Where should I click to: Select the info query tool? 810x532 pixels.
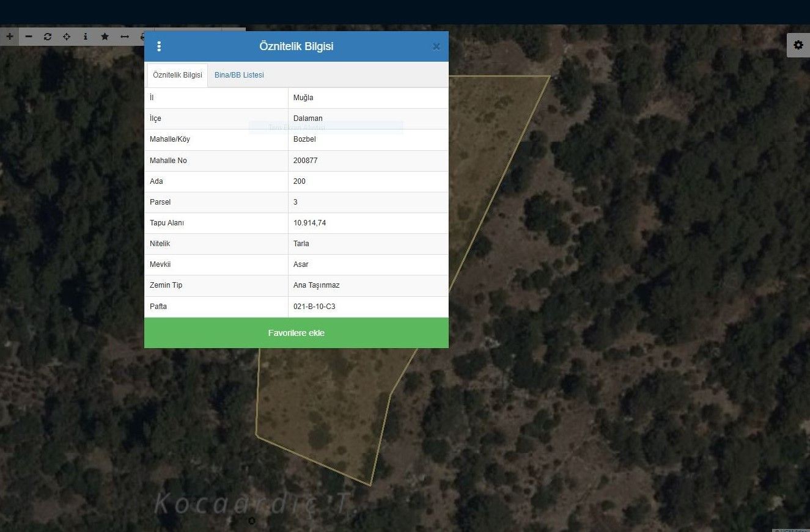(86, 37)
